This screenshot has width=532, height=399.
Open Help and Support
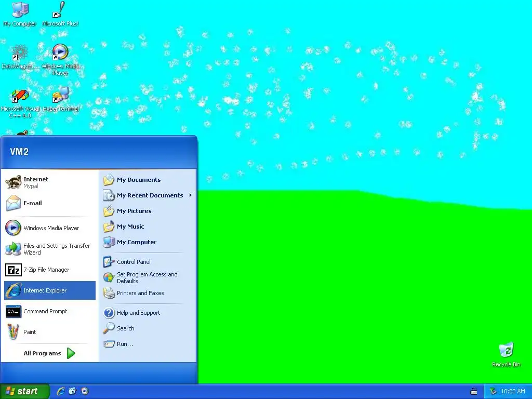[148, 313]
